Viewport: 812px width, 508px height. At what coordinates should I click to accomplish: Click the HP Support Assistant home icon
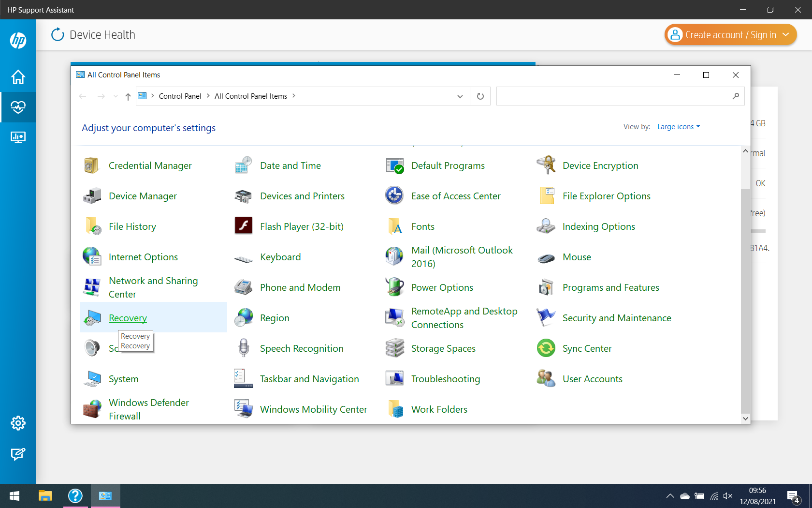pos(18,77)
